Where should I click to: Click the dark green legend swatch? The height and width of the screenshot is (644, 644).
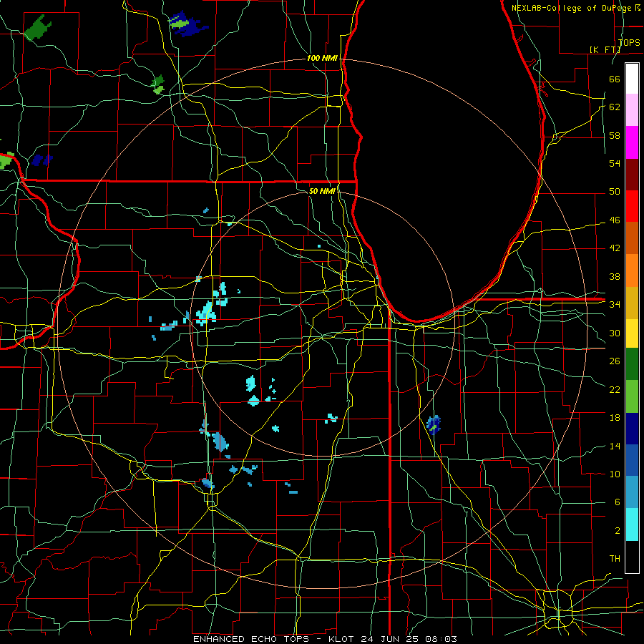(x=632, y=364)
